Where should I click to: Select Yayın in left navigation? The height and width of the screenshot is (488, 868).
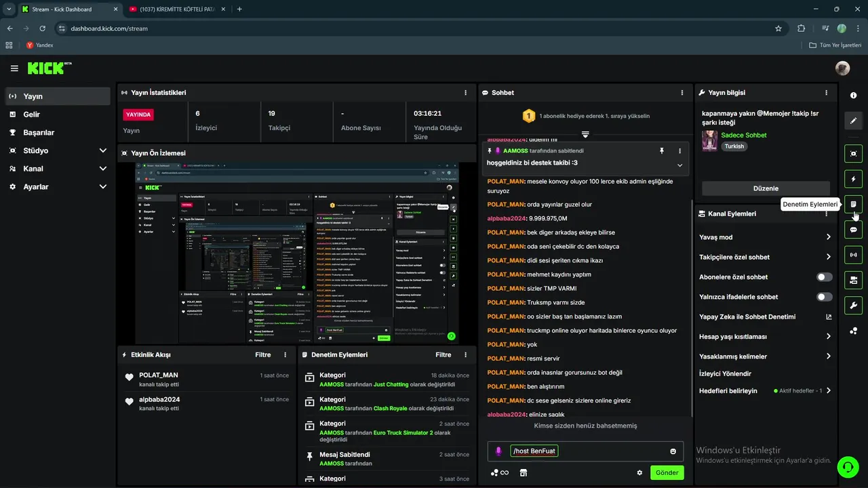click(x=58, y=96)
